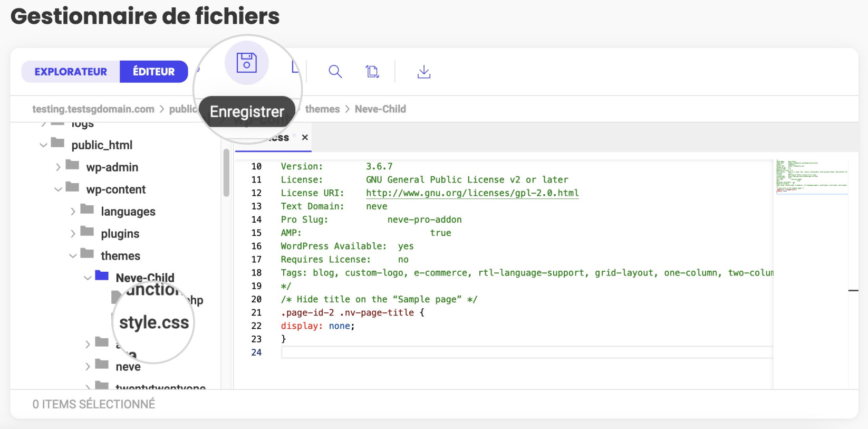Click the 'Hide title on the Sample page' comment
This screenshot has width=868, height=429.
tap(379, 299)
